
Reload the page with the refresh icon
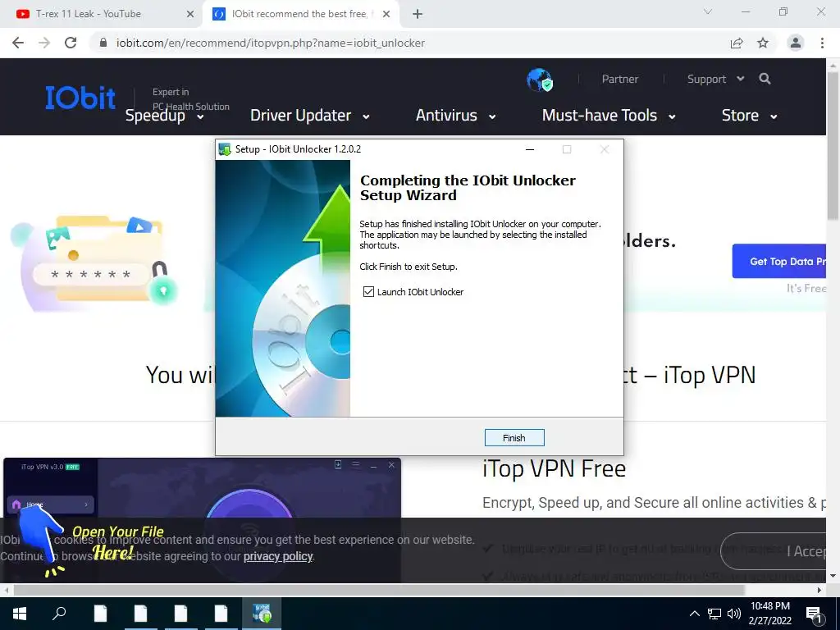click(71, 43)
